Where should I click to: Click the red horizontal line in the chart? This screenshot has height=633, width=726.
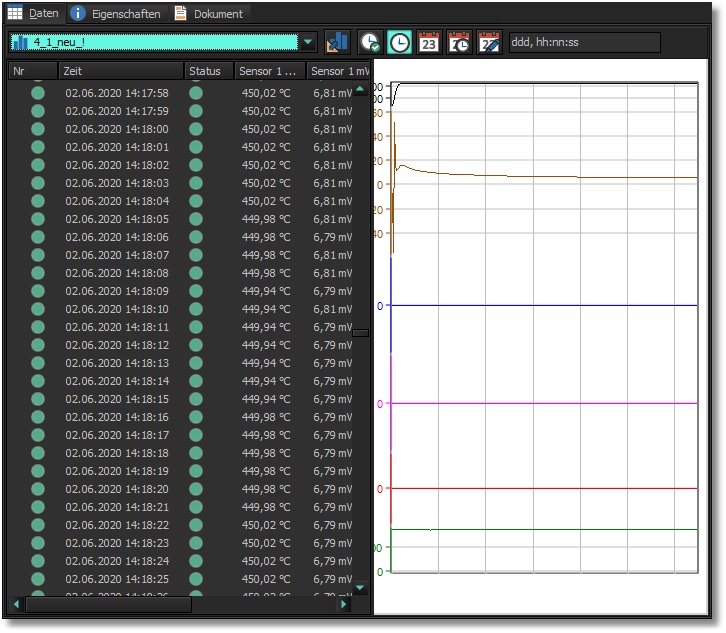click(x=544, y=489)
